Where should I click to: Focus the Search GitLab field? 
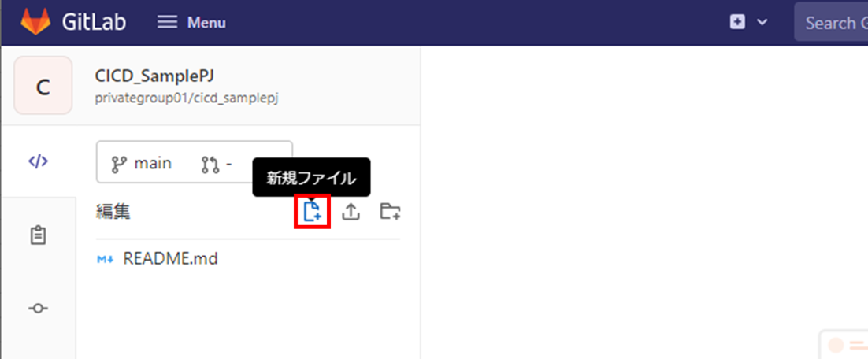831,22
